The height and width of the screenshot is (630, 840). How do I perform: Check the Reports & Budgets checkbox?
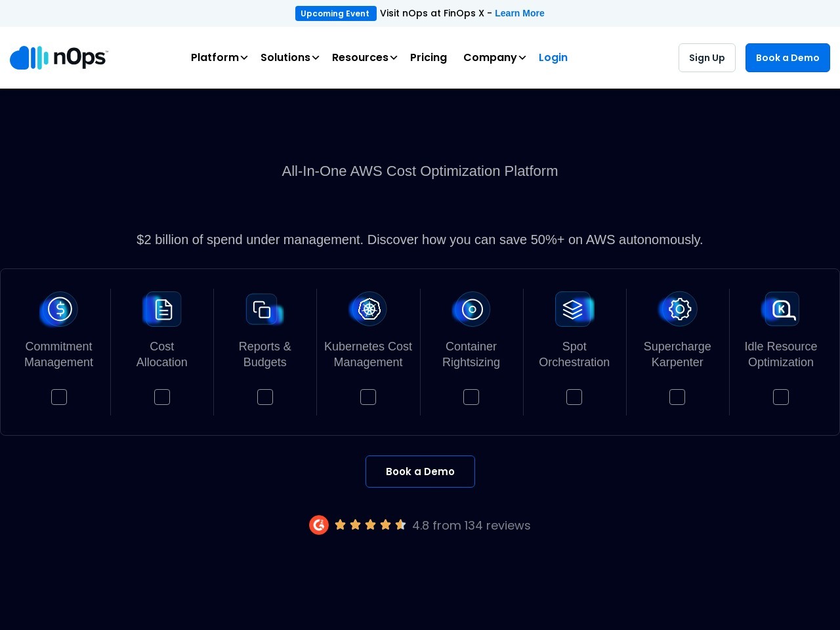pyautogui.click(x=265, y=397)
